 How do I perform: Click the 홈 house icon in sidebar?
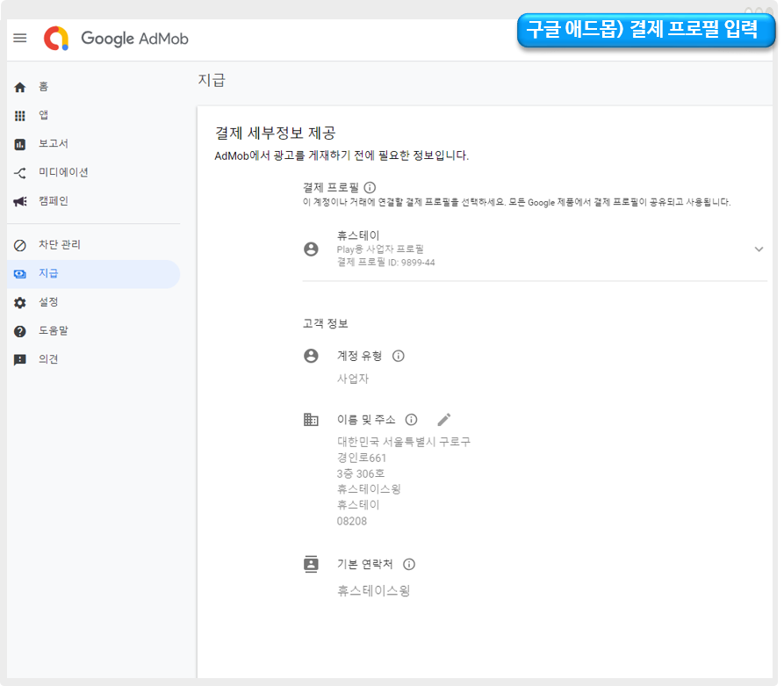point(20,87)
